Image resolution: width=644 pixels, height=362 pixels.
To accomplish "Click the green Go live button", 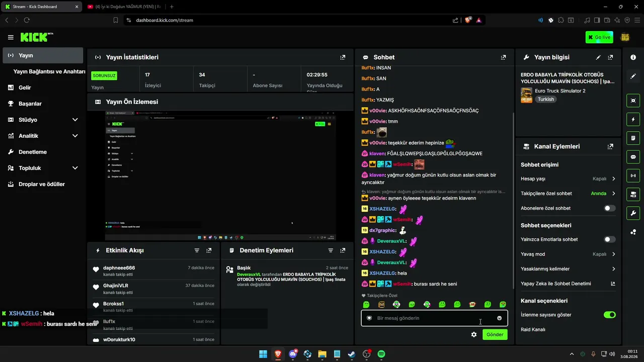I will tap(599, 37).
